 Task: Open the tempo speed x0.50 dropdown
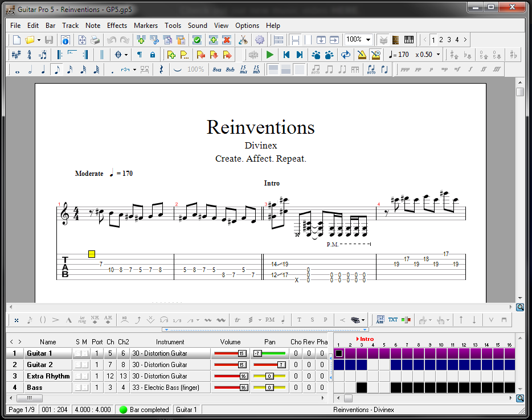438,55
